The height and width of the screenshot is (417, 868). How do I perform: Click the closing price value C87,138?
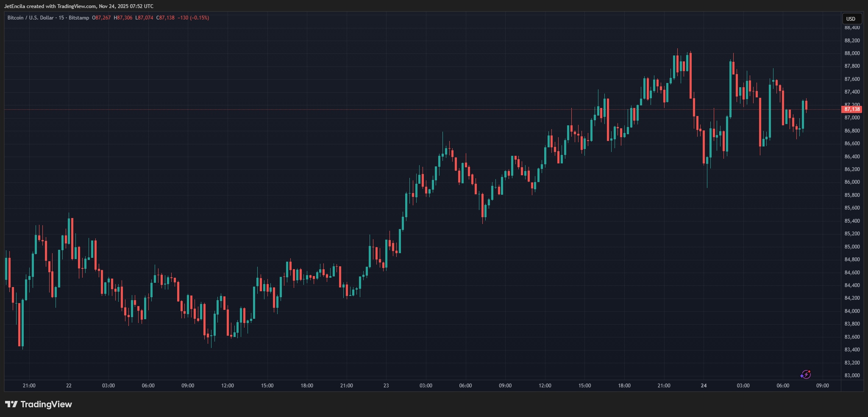165,18
